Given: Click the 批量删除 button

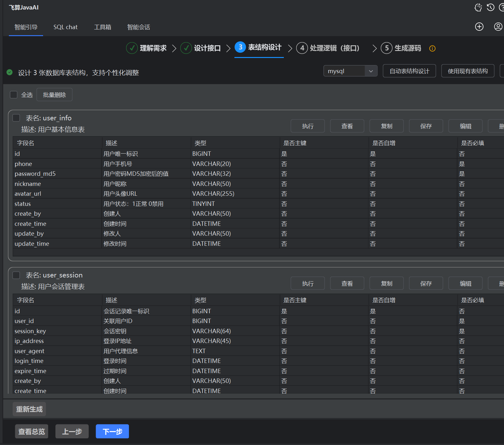Looking at the screenshot, I should (x=54, y=95).
